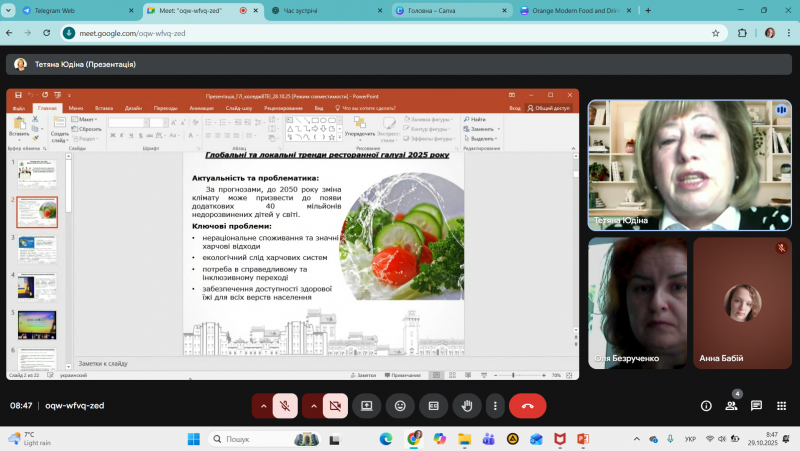Viewport: 800px width, 451px height.
Task: Open a new browser tab
Action: click(648, 10)
